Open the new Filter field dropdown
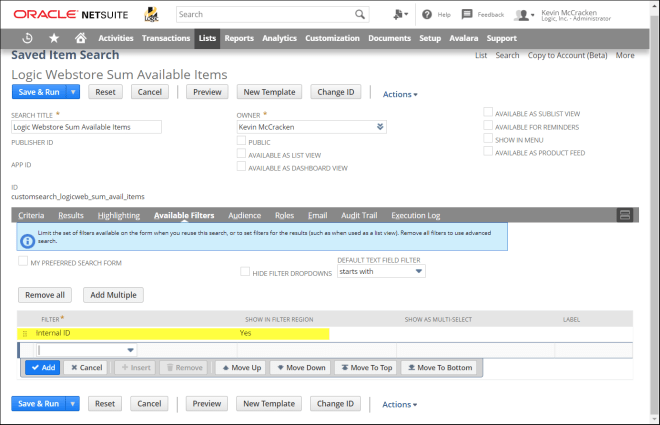The image size is (660, 425). (x=130, y=350)
